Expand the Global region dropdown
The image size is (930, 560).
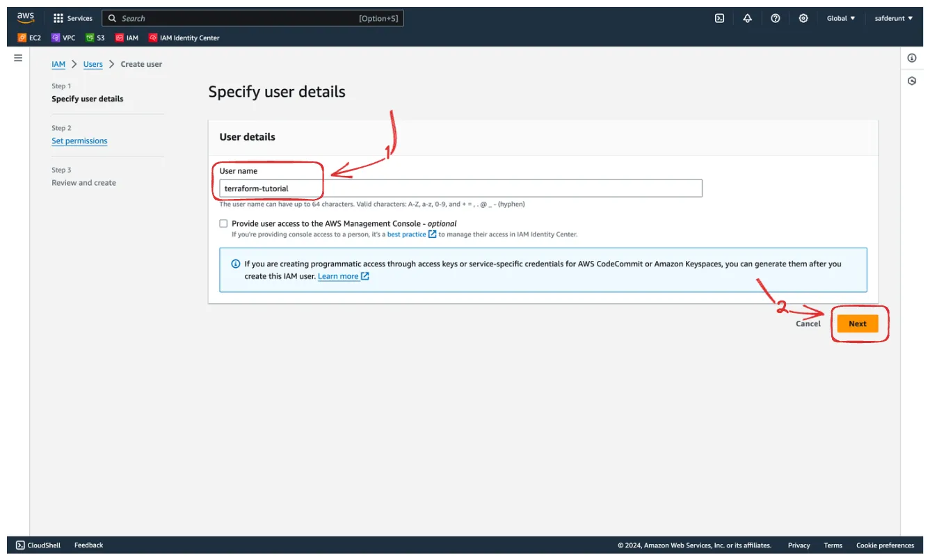click(x=841, y=19)
